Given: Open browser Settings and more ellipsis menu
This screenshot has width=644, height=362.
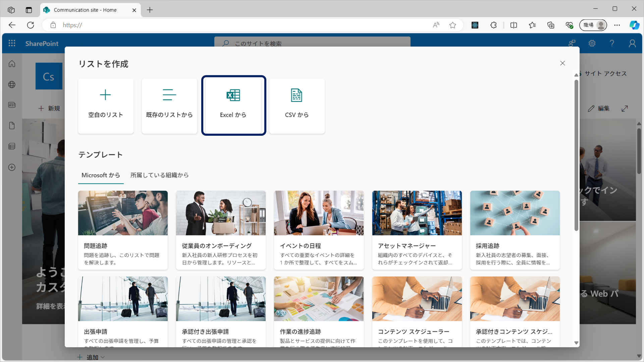Looking at the screenshot, I should (617, 25).
